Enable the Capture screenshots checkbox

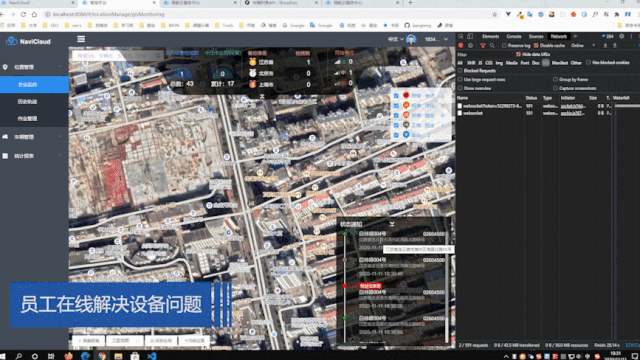coord(556,88)
